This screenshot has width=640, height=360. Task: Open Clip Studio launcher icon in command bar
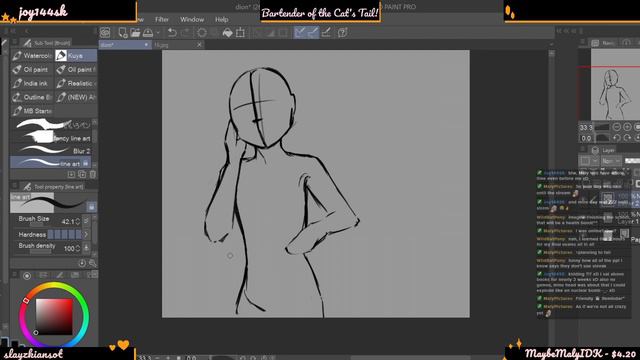[105, 32]
